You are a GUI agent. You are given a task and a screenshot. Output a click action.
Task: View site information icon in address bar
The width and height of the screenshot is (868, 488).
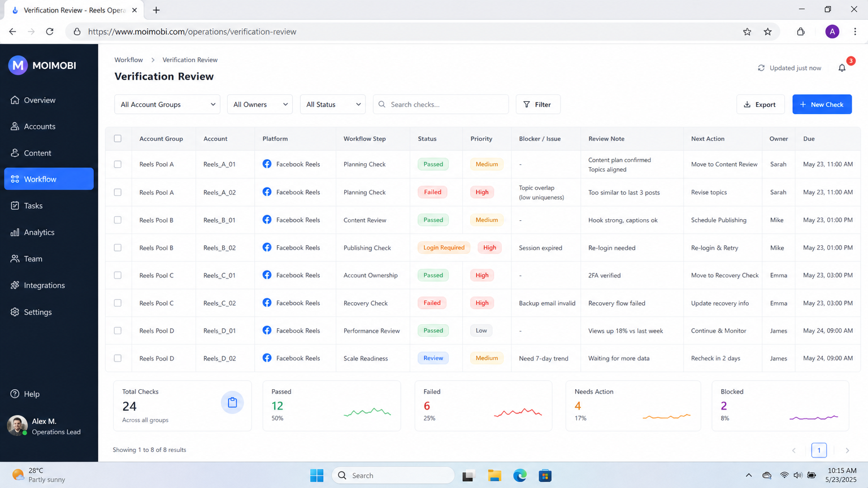[77, 32]
